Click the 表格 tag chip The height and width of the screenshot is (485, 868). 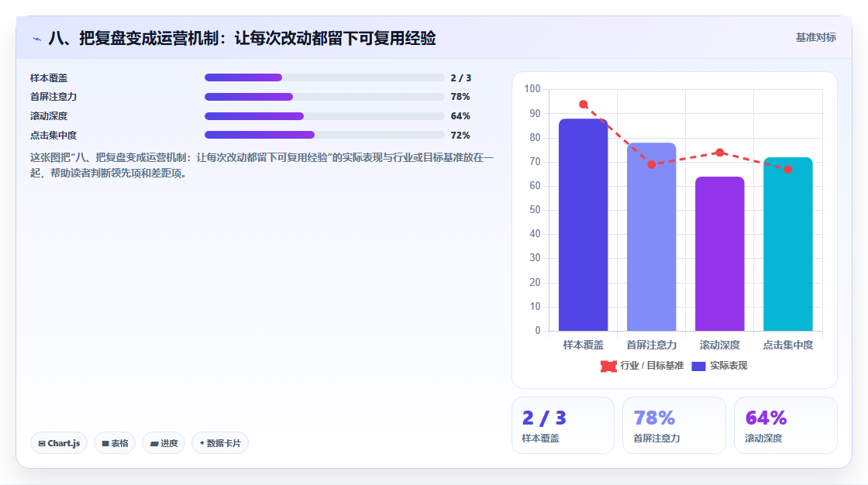(x=115, y=443)
